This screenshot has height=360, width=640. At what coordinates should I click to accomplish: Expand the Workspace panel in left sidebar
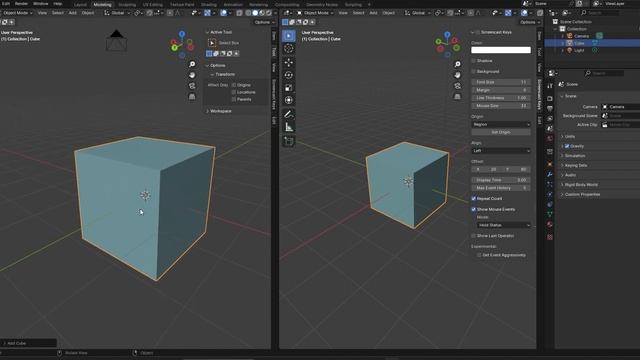(221, 111)
